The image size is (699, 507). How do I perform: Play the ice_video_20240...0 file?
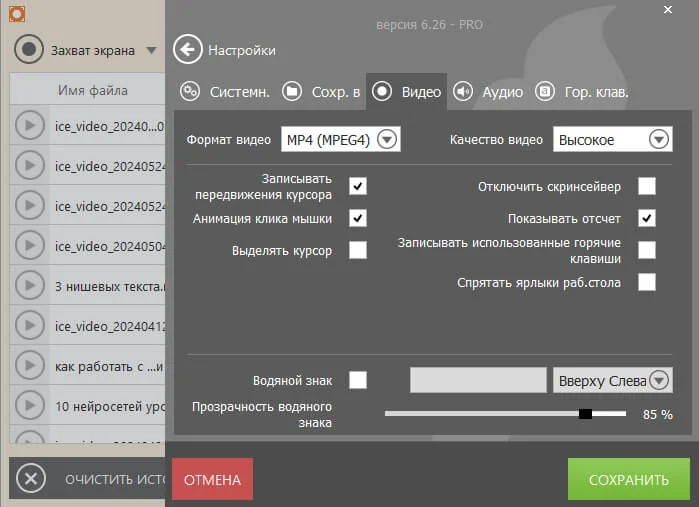(30, 125)
